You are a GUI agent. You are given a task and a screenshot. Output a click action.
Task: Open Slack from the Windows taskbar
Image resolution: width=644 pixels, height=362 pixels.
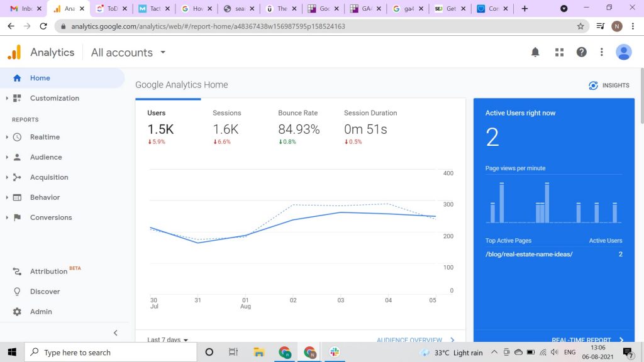[x=335, y=352]
